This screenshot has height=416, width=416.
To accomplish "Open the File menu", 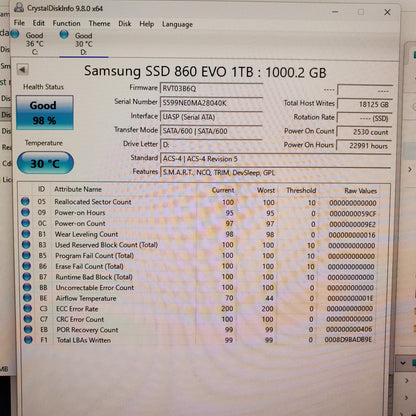I will (19, 23).
